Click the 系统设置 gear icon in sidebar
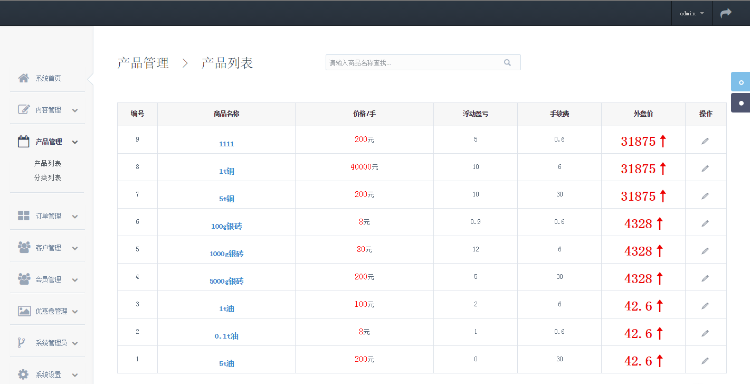Screen dimensions: 750x384 [x=23, y=374]
